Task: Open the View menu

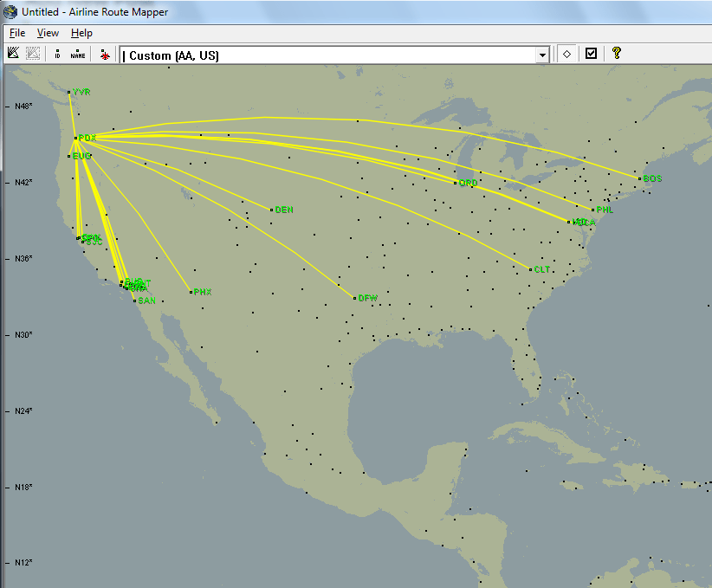Action: click(48, 33)
